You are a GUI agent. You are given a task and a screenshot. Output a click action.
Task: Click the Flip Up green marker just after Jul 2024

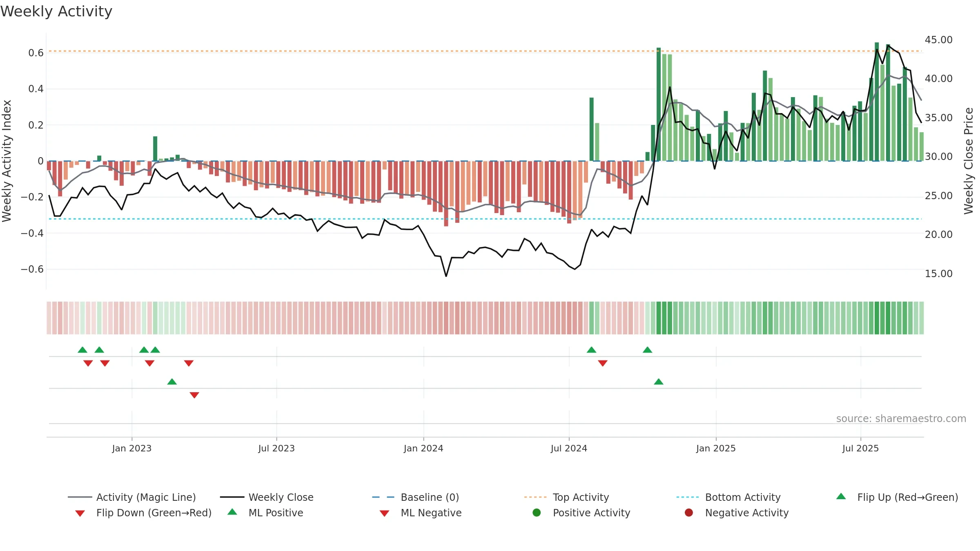591,350
